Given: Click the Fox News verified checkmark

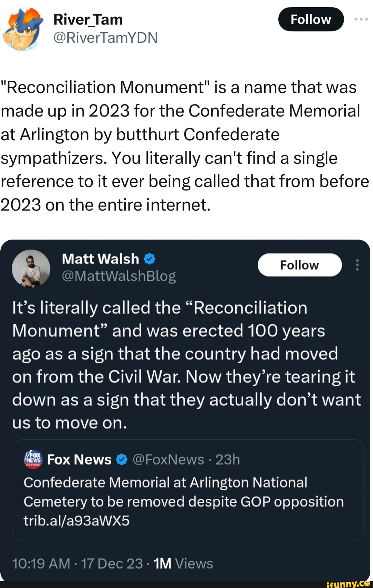Looking at the screenshot, I should [x=122, y=459].
